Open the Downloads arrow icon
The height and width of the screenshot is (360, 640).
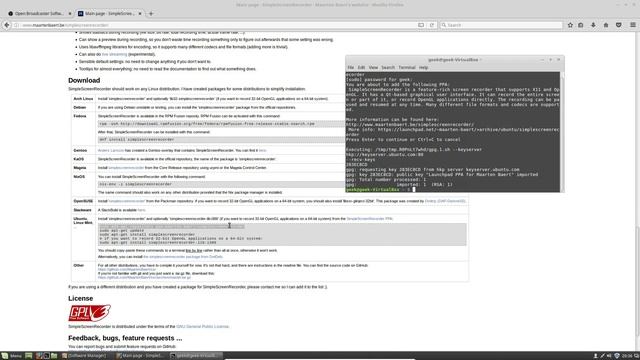(593, 25)
